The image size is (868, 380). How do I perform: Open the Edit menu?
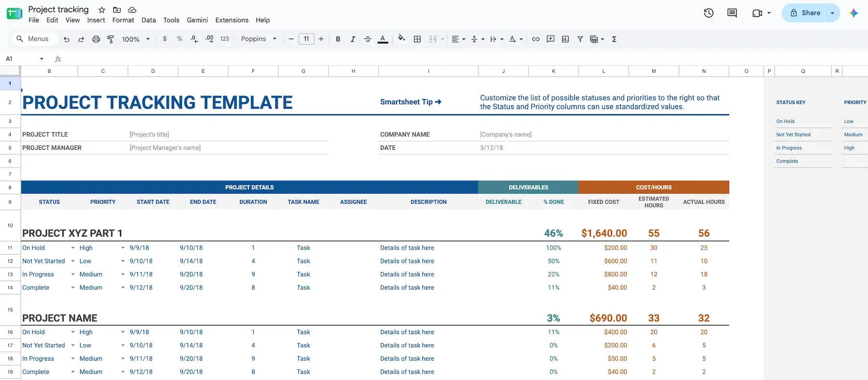(x=52, y=20)
